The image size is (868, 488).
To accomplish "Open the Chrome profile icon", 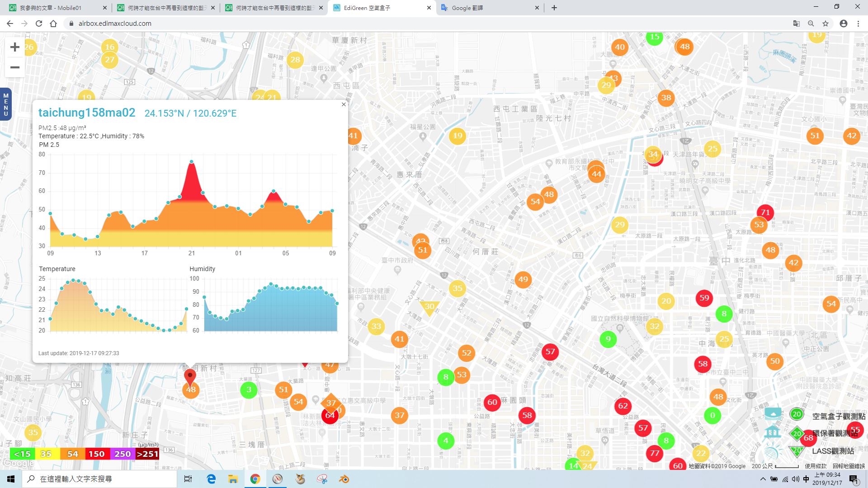I will 844,23.
